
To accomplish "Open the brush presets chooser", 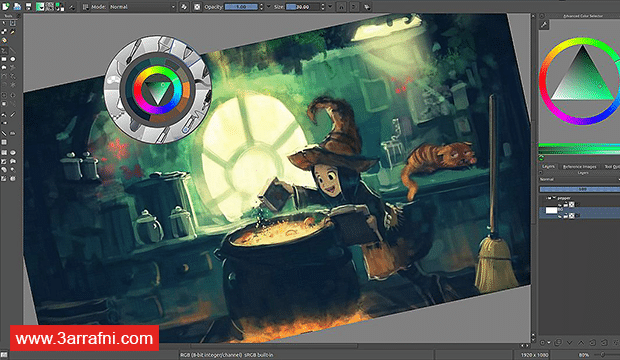I will click(85, 7).
